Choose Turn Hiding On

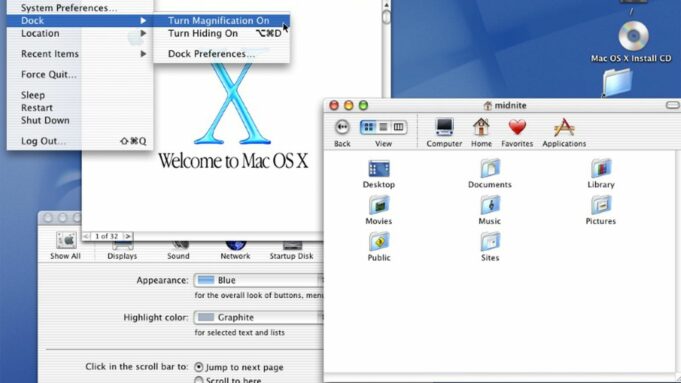pos(221,33)
